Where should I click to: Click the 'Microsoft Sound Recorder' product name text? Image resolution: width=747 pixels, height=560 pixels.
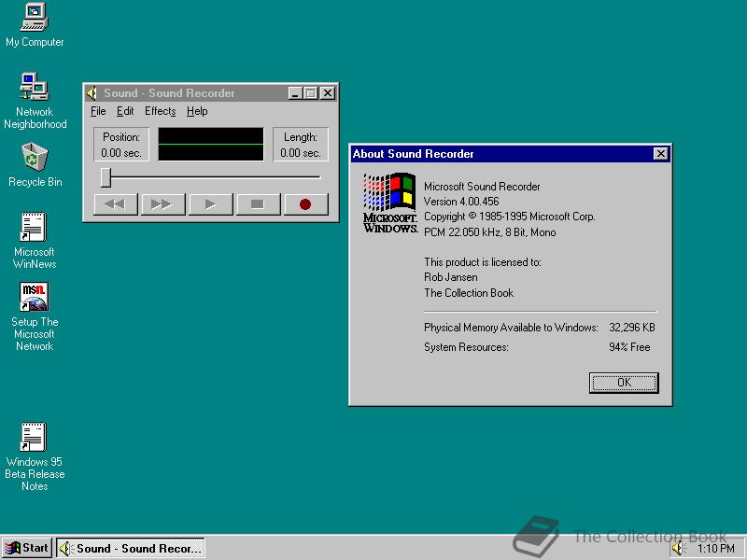click(482, 187)
